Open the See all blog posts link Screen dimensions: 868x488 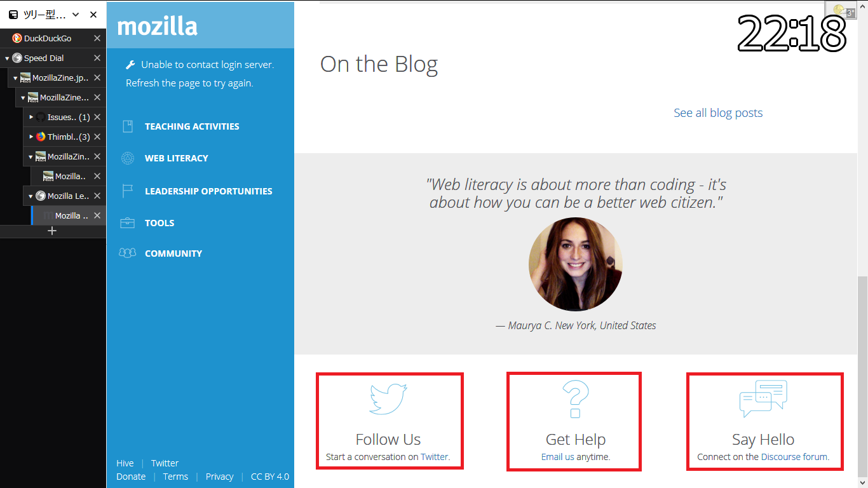tap(718, 113)
